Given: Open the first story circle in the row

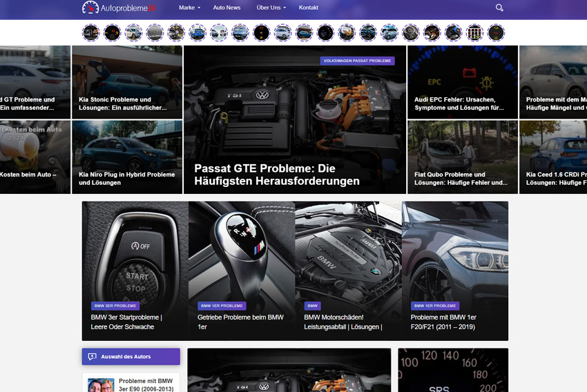Looking at the screenshot, I should 91,33.
